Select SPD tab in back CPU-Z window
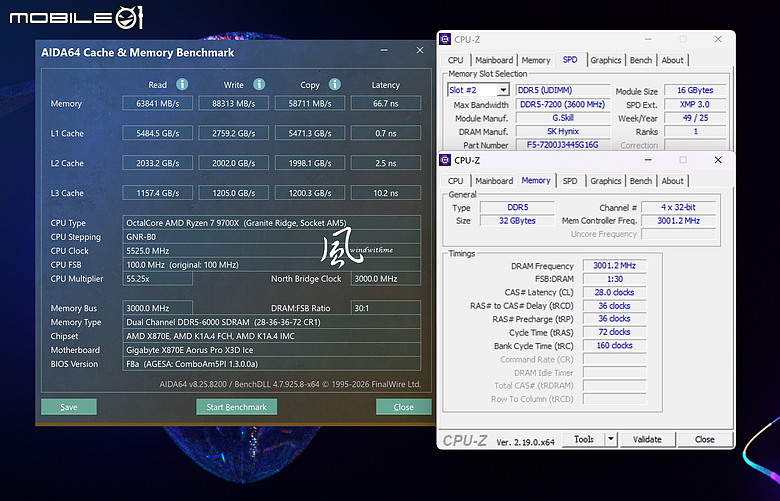Image resolution: width=780 pixels, height=501 pixels. click(x=570, y=60)
